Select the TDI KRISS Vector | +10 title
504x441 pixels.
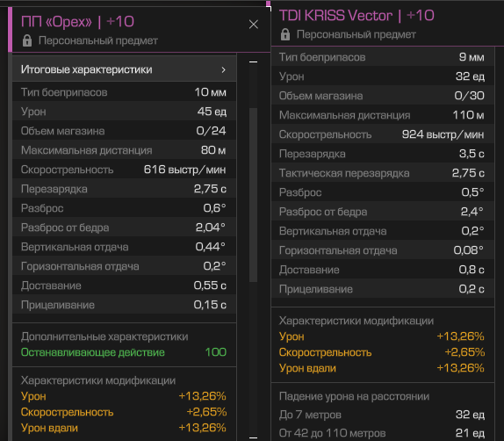[356, 16]
